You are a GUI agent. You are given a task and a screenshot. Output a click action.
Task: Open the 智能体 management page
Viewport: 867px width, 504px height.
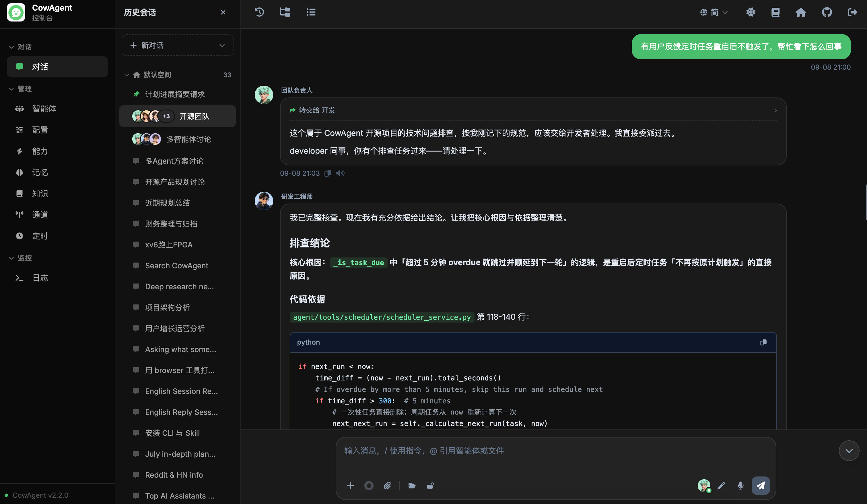coord(57,109)
